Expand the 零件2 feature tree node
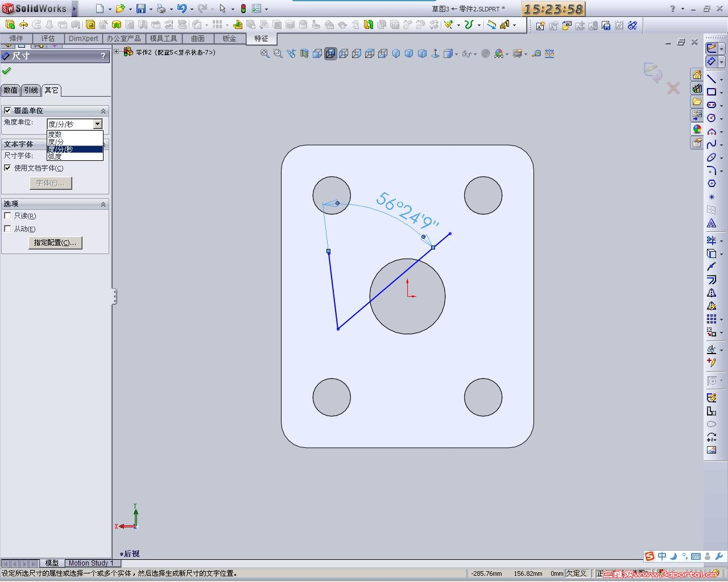The height and width of the screenshot is (582, 728). click(117, 52)
